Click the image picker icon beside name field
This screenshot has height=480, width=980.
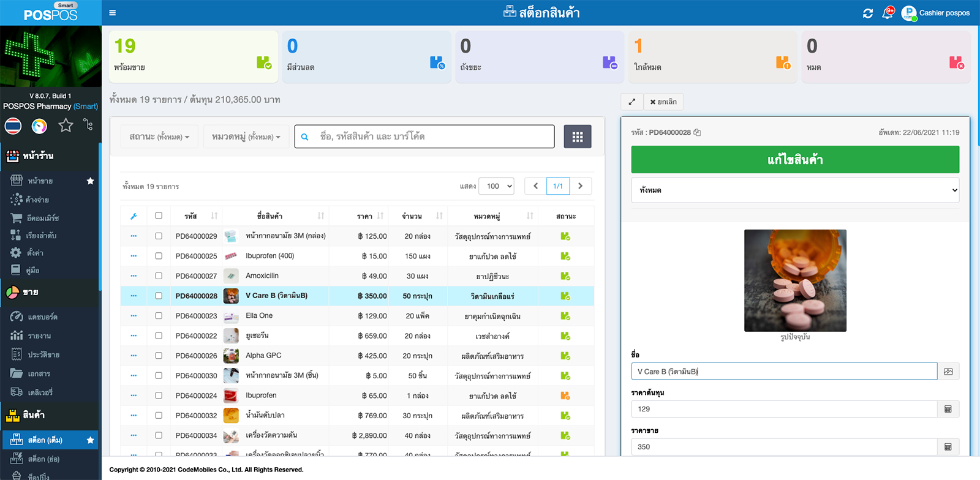[x=948, y=372]
